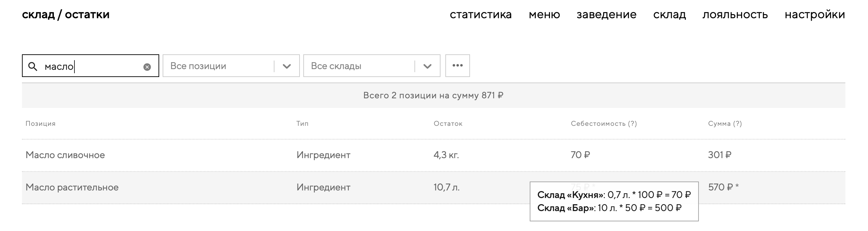Focus the search input containing 'масло'
The height and width of the screenshot is (231, 868).
point(93,66)
